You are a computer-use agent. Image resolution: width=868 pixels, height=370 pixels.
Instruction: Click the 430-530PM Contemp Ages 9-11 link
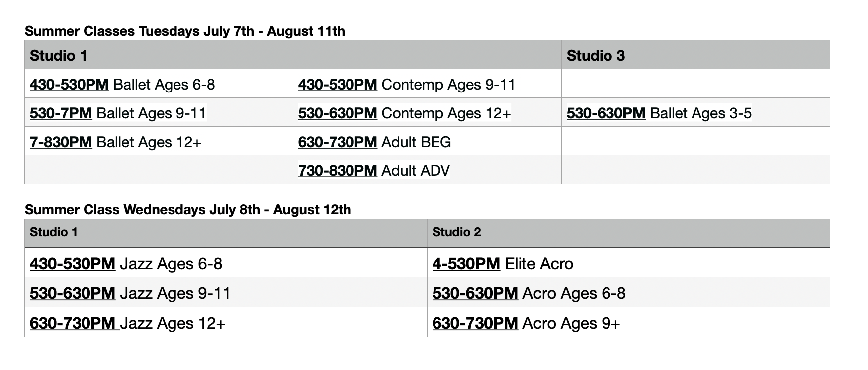tap(338, 85)
